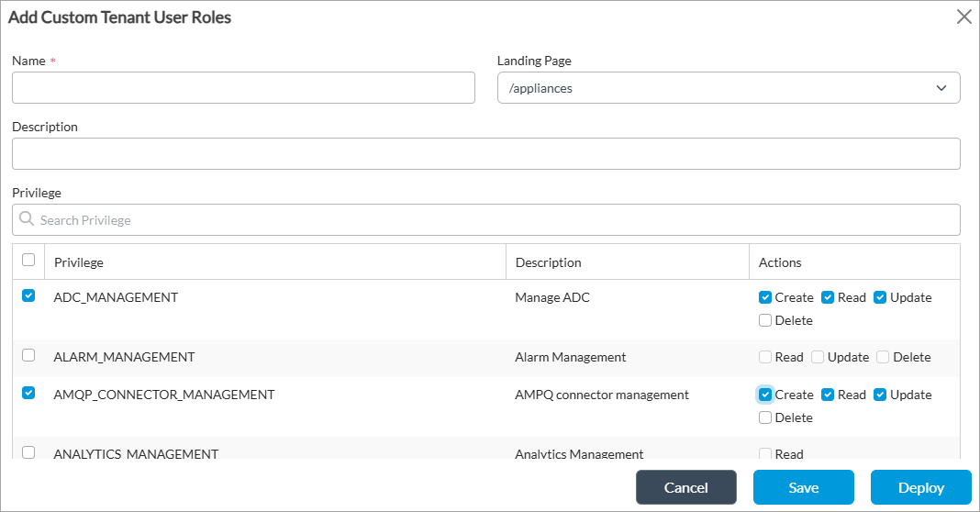This screenshot has height=512, width=980.
Task: Click the Deploy button
Action: [x=920, y=487]
